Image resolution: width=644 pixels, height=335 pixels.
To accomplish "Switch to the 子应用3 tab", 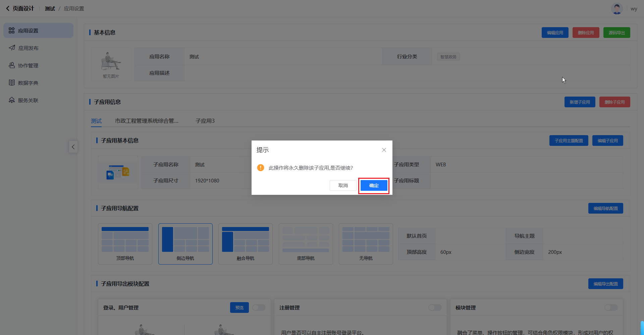I will (205, 121).
